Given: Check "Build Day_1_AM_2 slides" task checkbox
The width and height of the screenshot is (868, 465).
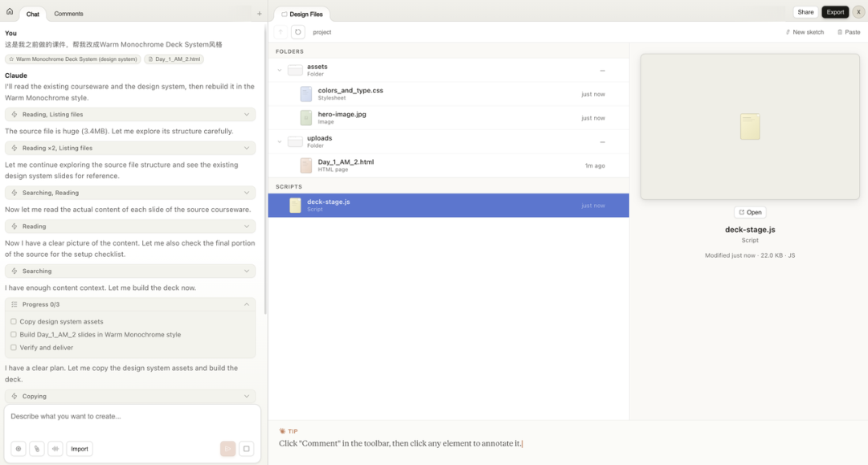Looking at the screenshot, I should point(14,335).
